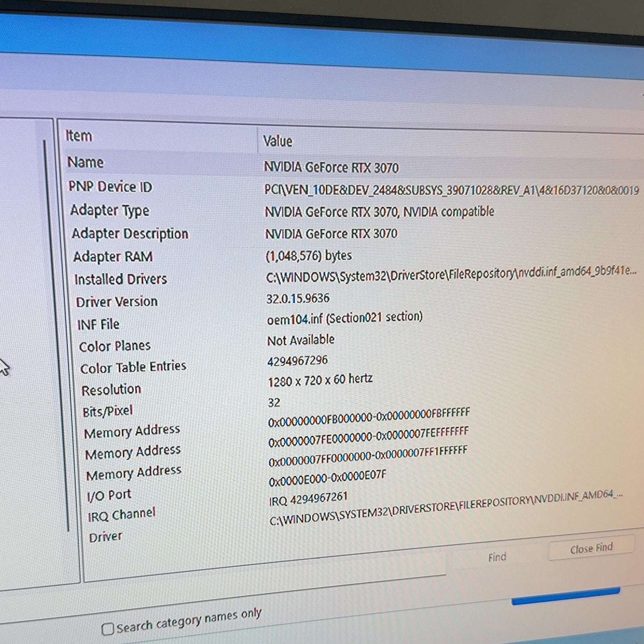Select the Installed Drivers row label

coord(120,279)
